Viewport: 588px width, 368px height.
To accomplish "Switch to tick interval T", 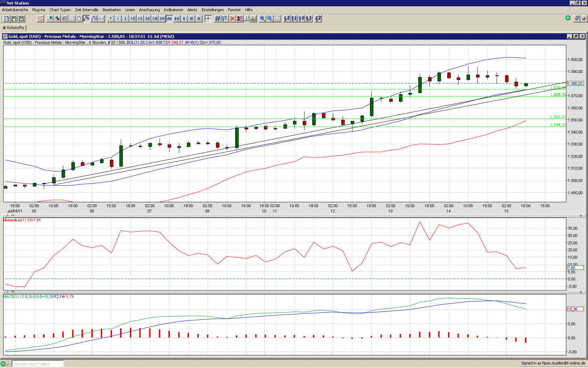I will (x=111, y=19).
